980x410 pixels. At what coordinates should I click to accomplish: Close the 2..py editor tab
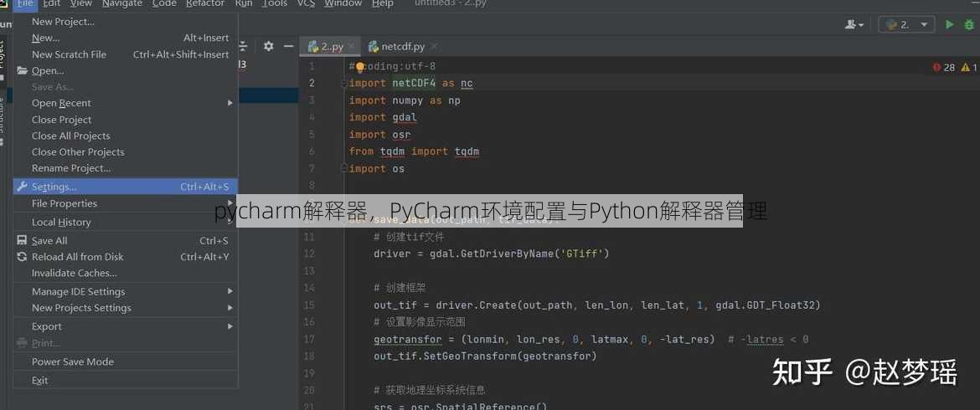coord(351,46)
